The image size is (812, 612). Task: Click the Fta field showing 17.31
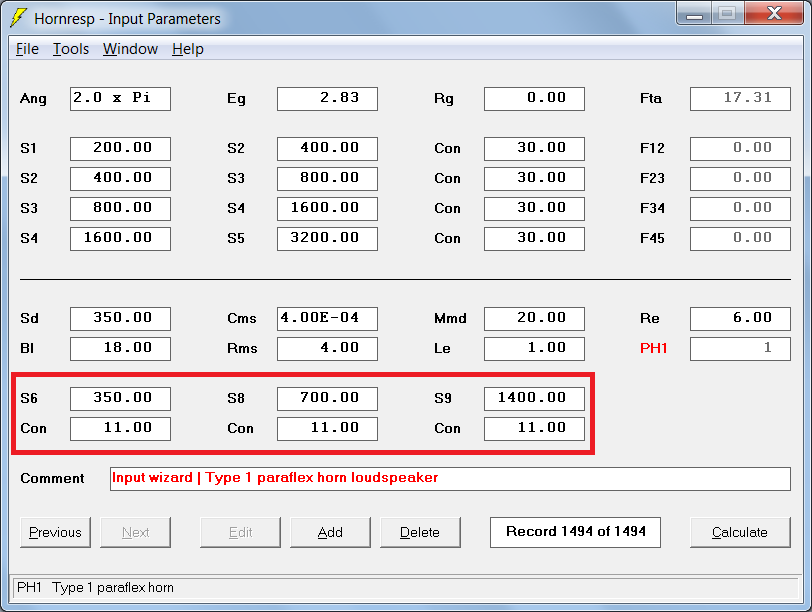(x=741, y=99)
